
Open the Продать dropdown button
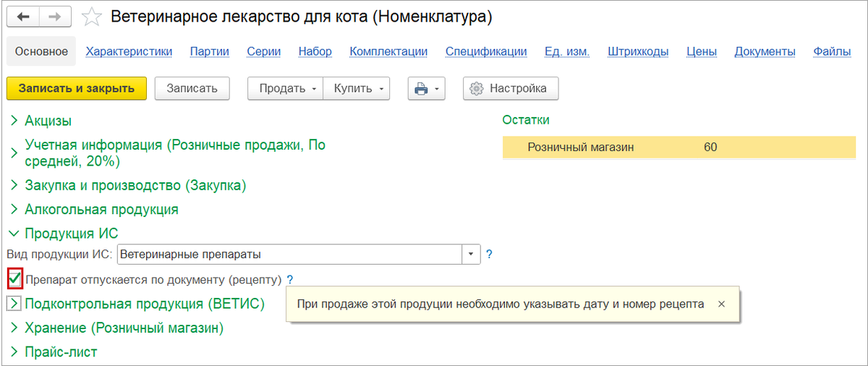coord(285,89)
